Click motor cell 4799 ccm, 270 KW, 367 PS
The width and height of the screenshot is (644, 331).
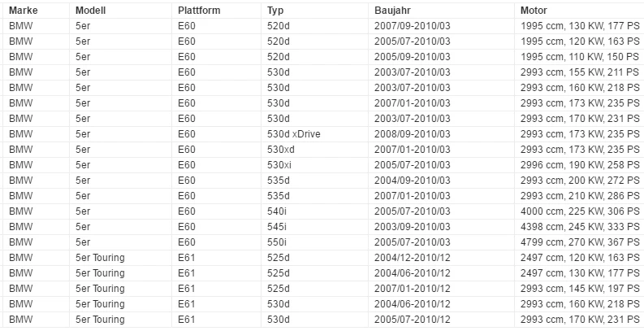click(579, 242)
